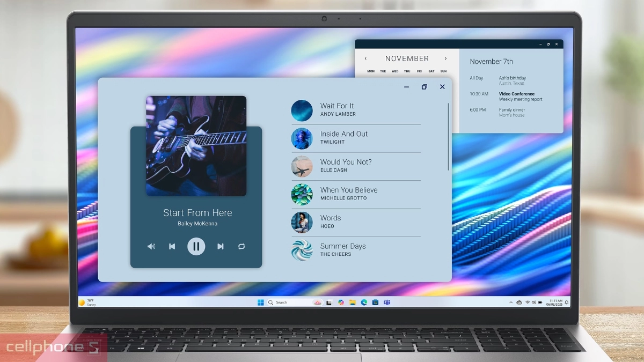Image resolution: width=644 pixels, height=362 pixels.
Task: Select the song "Inside And Out"
Action: click(343, 137)
